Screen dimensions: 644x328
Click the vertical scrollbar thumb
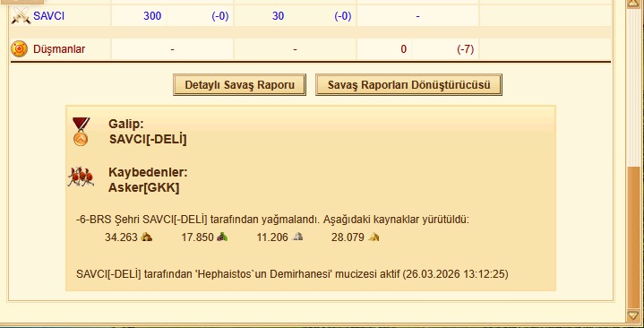tap(633, 237)
